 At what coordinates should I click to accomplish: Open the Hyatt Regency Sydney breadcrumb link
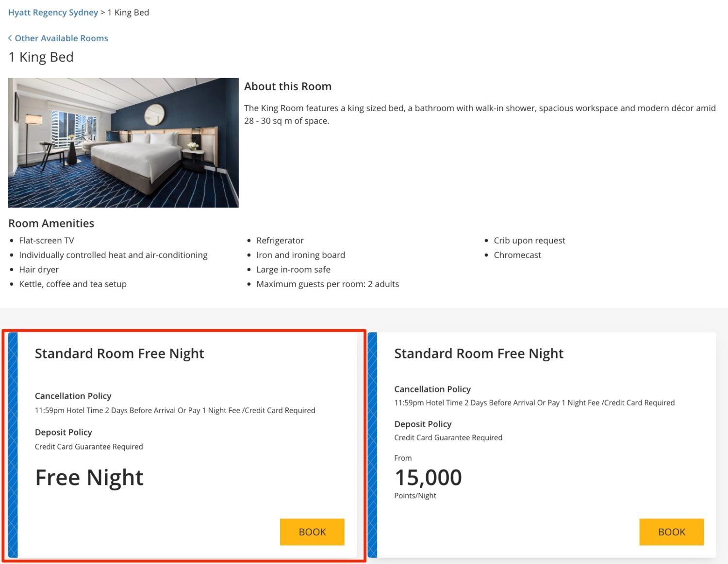coord(53,12)
